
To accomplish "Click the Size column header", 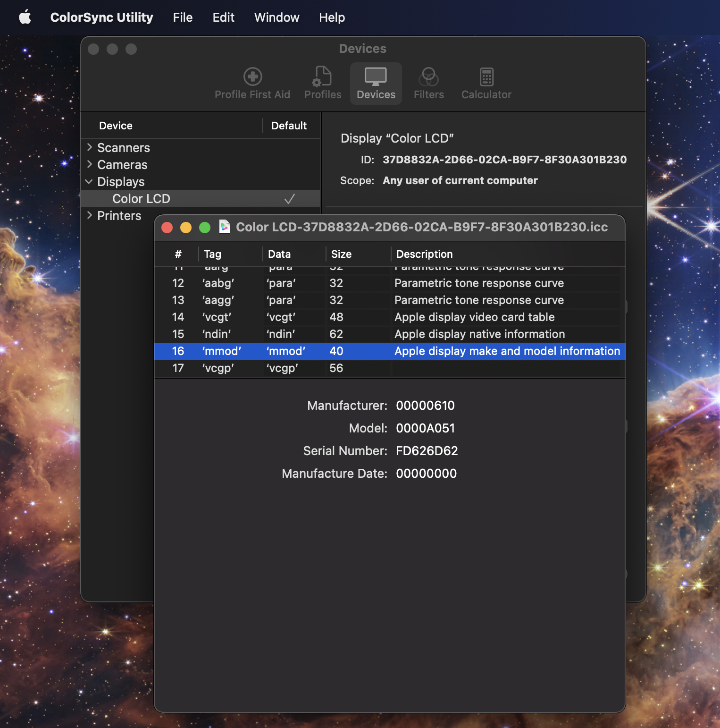I will (x=341, y=254).
